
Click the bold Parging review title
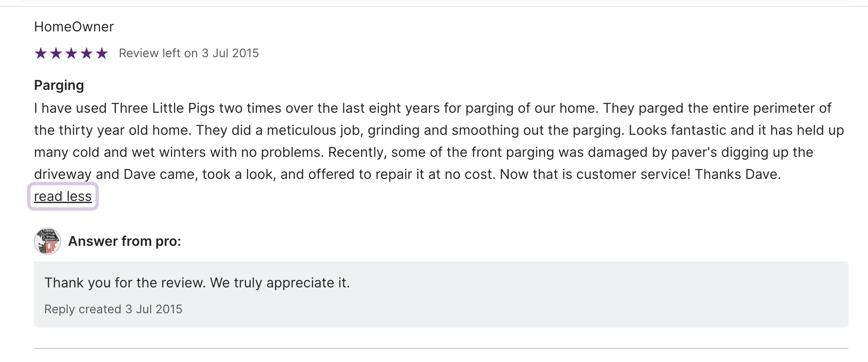click(x=59, y=85)
